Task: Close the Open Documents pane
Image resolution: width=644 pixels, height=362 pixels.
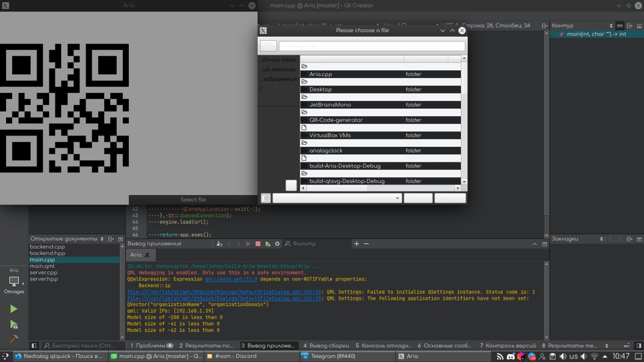Action: [121, 239]
